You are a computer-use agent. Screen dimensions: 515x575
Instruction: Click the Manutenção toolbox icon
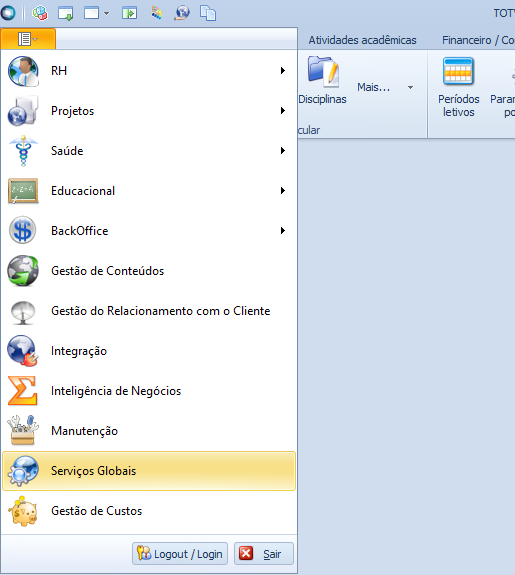(x=23, y=430)
